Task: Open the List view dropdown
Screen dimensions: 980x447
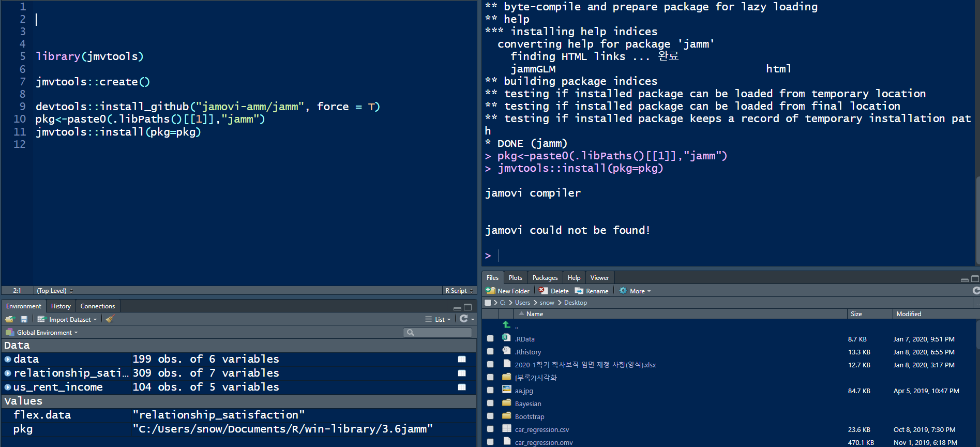Action: [438, 319]
